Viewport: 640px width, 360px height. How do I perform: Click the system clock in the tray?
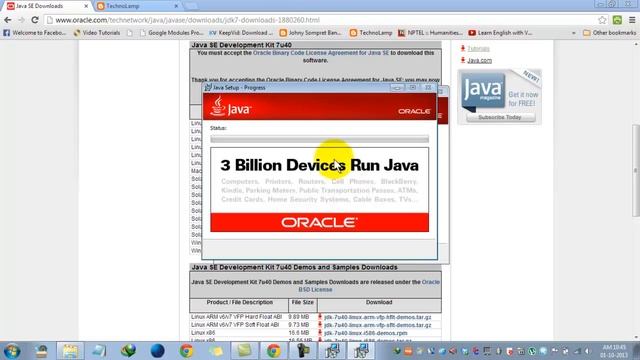(x=613, y=351)
